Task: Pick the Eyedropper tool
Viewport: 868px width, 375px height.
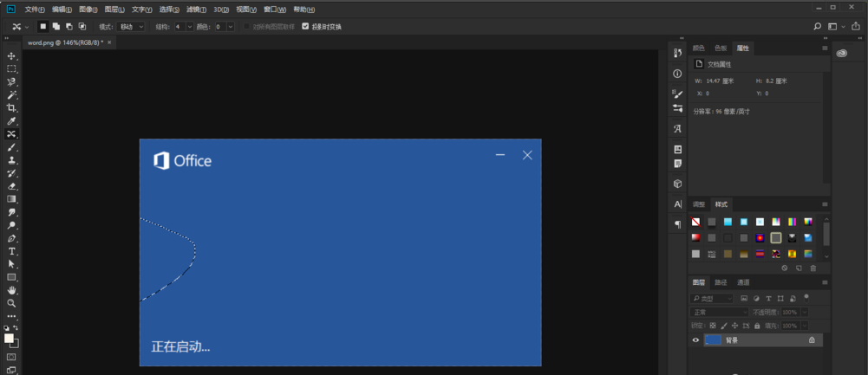Action: tap(11, 121)
